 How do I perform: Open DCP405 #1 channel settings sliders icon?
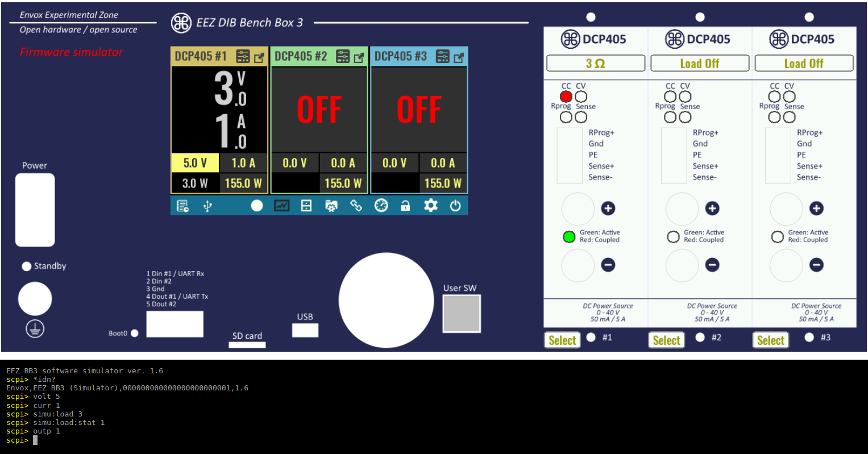pyautogui.click(x=243, y=57)
